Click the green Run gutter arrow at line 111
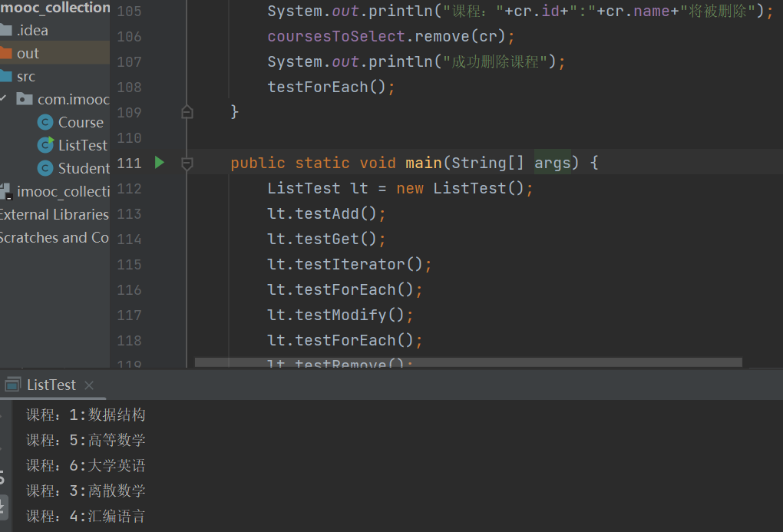Viewport: 783px width, 532px height. tap(160, 163)
